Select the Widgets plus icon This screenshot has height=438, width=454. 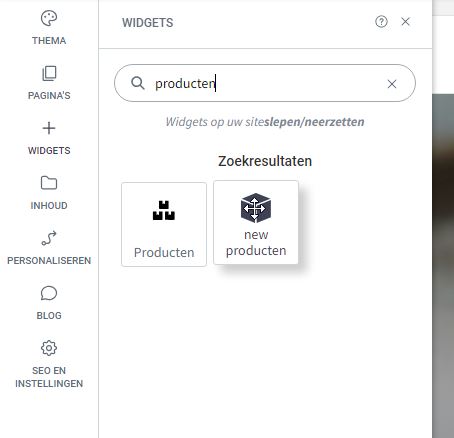click(x=49, y=128)
